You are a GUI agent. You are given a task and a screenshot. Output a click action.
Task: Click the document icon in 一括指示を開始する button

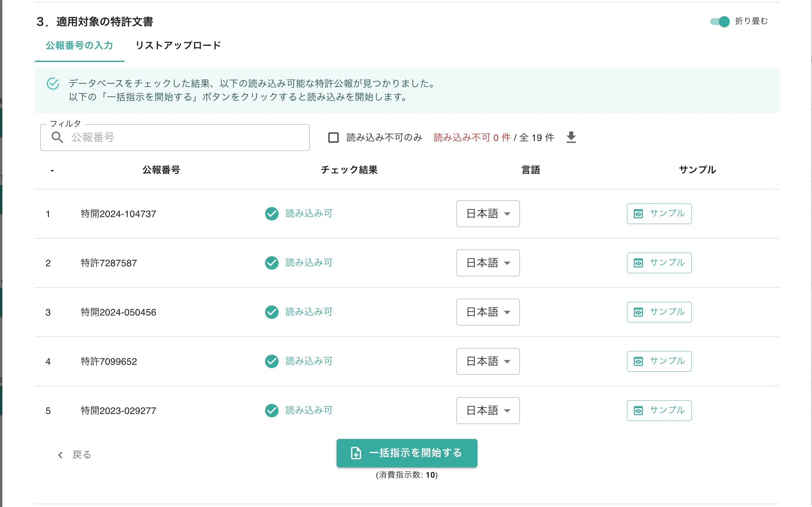pyautogui.click(x=356, y=453)
